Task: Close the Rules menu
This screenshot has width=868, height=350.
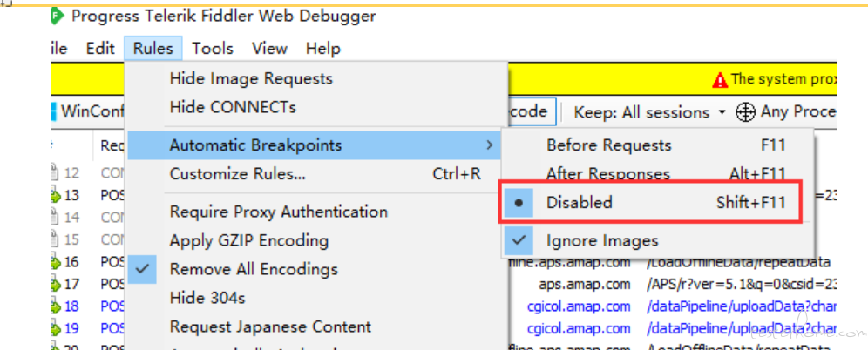Action: coord(153,48)
